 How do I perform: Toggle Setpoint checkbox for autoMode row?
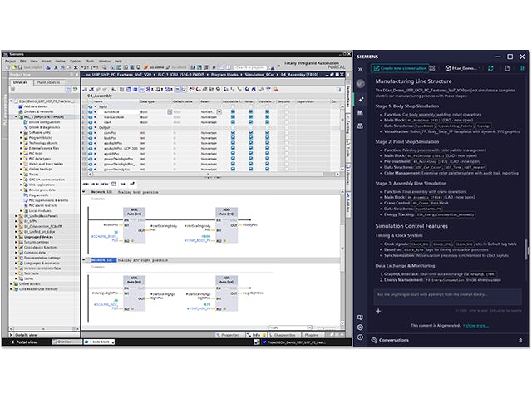pyautogui.click(x=286, y=111)
